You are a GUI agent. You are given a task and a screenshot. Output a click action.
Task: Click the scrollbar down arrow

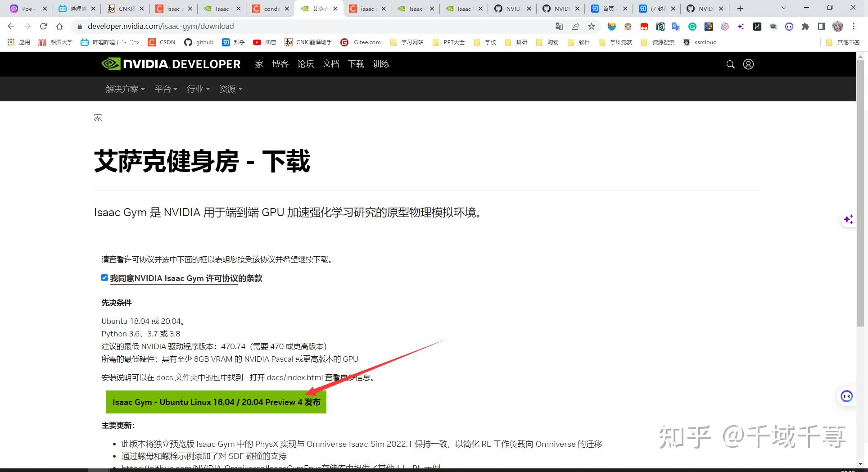[x=860, y=464]
